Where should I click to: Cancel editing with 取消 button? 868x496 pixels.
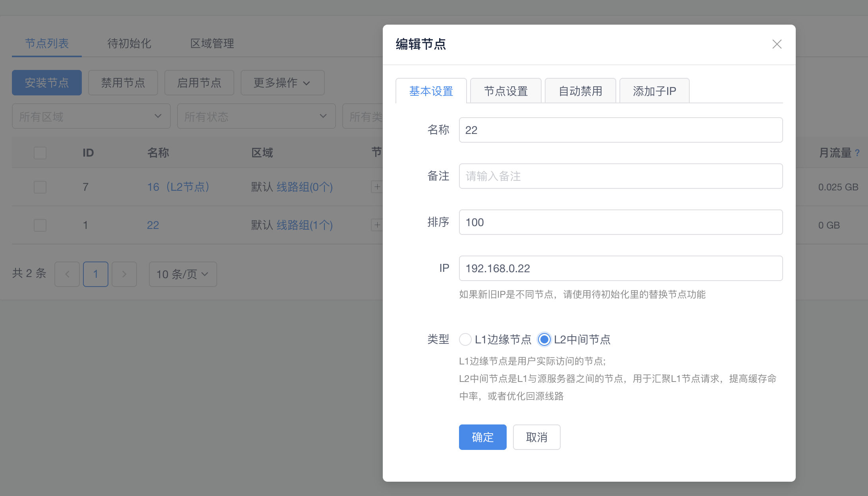click(x=536, y=437)
